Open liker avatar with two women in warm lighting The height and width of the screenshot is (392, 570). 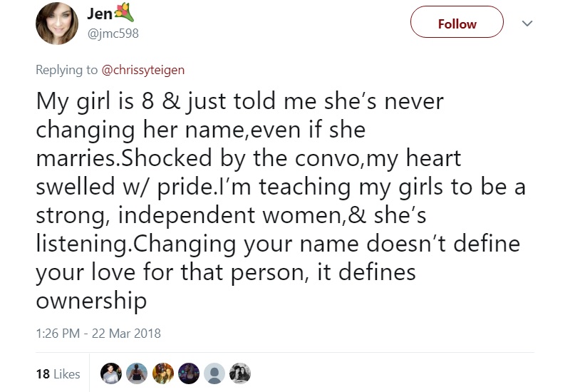[162, 373]
